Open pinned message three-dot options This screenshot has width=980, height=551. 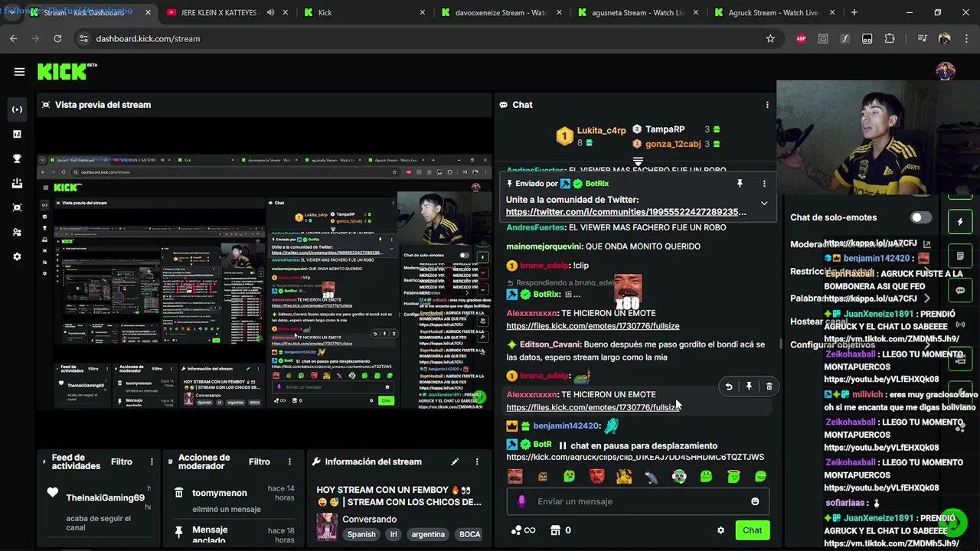pos(764,184)
